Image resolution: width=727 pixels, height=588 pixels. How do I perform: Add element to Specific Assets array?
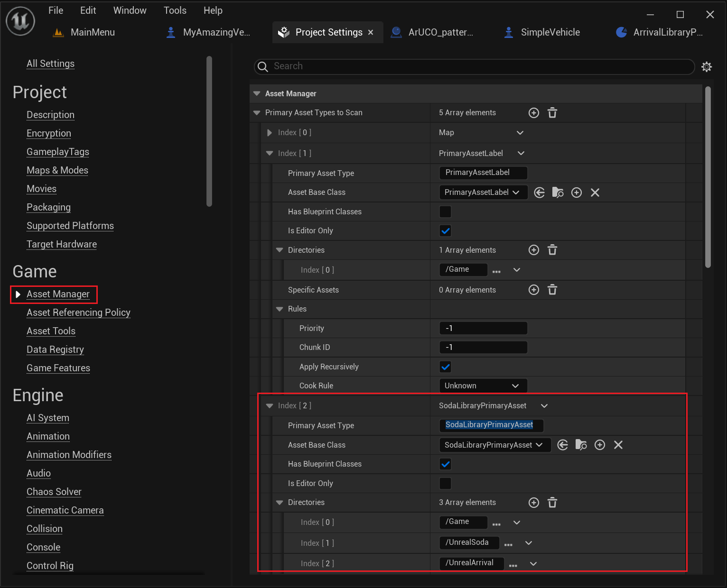tap(534, 290)
